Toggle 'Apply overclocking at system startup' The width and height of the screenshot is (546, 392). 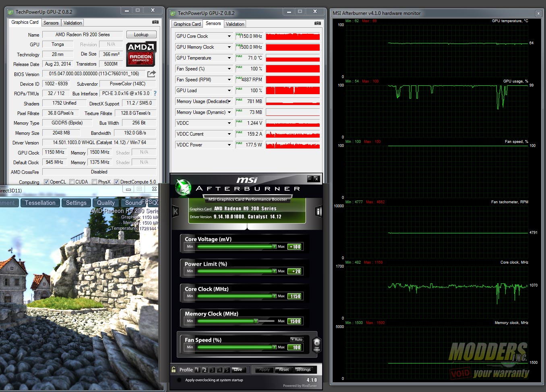[179, 380]
